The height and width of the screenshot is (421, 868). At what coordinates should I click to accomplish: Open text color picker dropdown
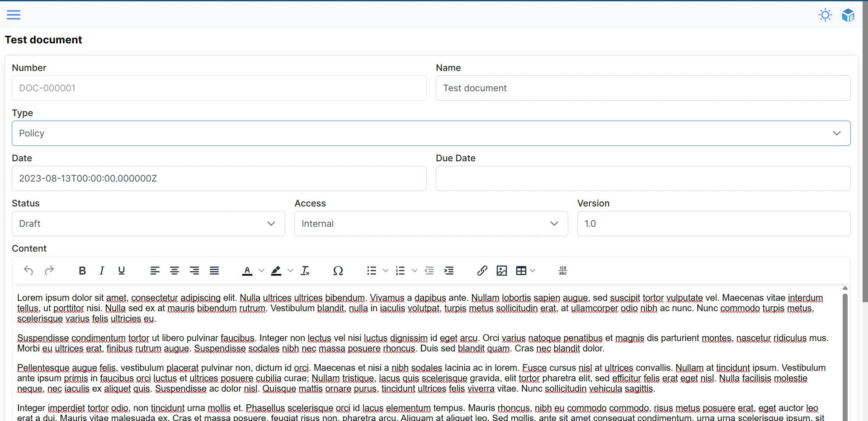point(261,271)
